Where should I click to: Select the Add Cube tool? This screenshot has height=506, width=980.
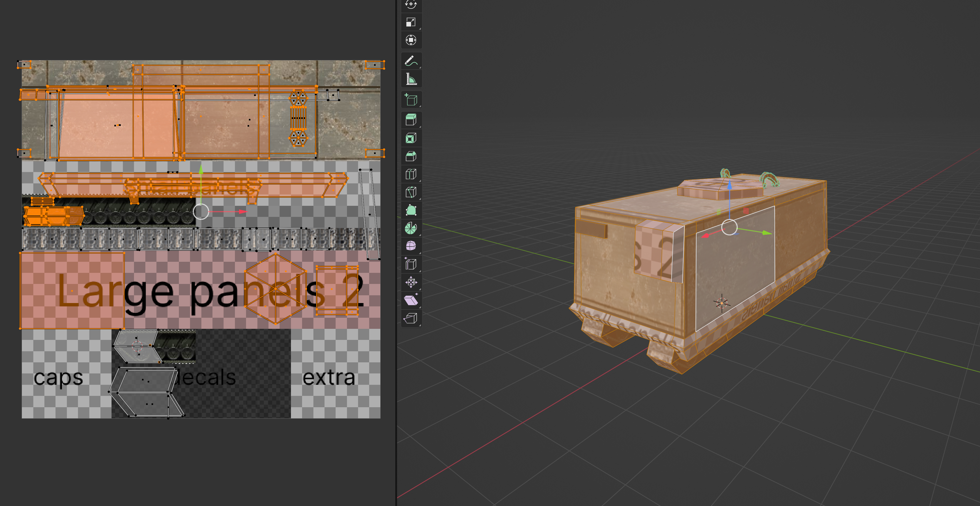411,100
